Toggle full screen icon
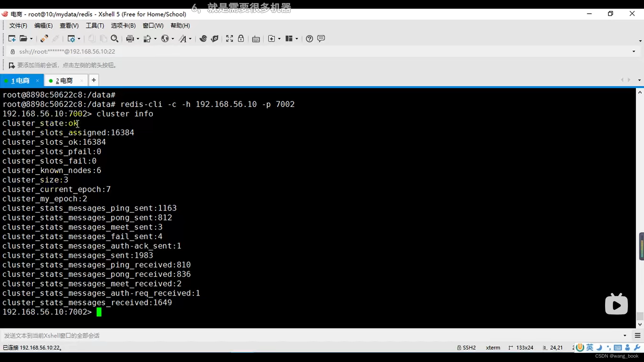 (229, 39)
